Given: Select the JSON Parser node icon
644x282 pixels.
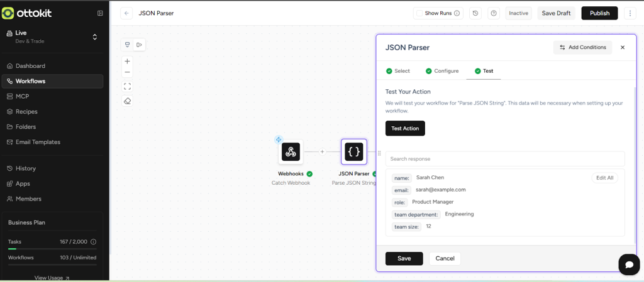Looking at the screenshot, I should point(354,151).
